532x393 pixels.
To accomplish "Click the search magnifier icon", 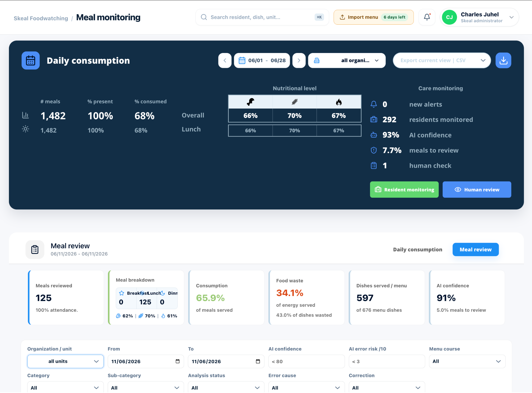I will tap(204, 17).
